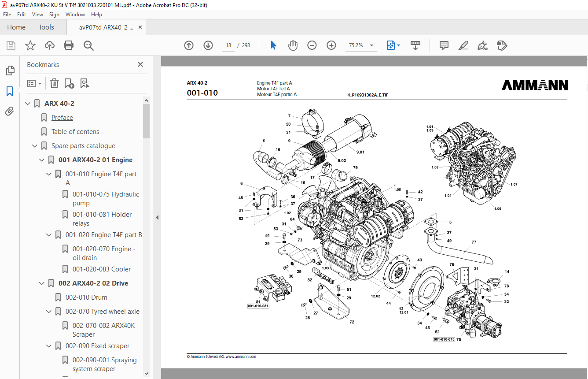588x379 pixels.
Task: Close the Bookmarks panel
Action: coord(140,64)
